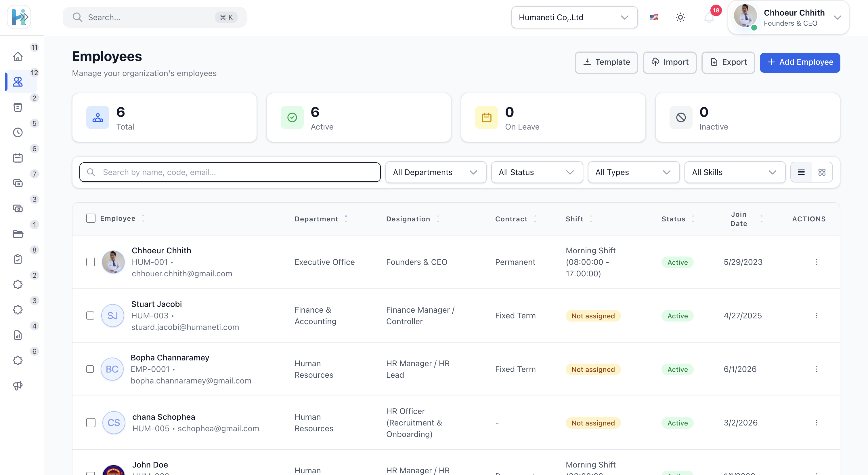The width and height of the screenshot is (868, 475).
Task: Sort by the Contract column header
Action: click(x=516, y=219)
